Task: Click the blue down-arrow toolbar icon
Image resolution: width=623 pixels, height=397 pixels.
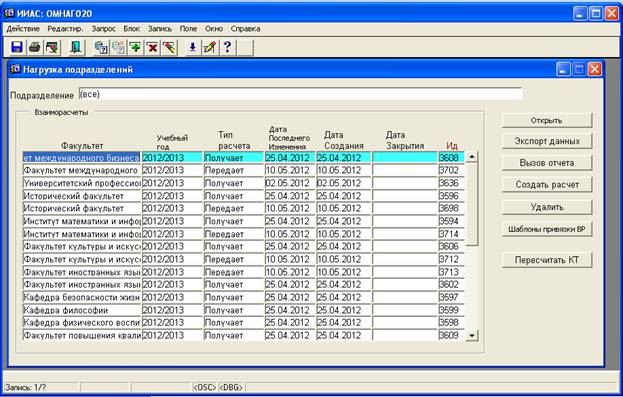Action: [193, 48]
